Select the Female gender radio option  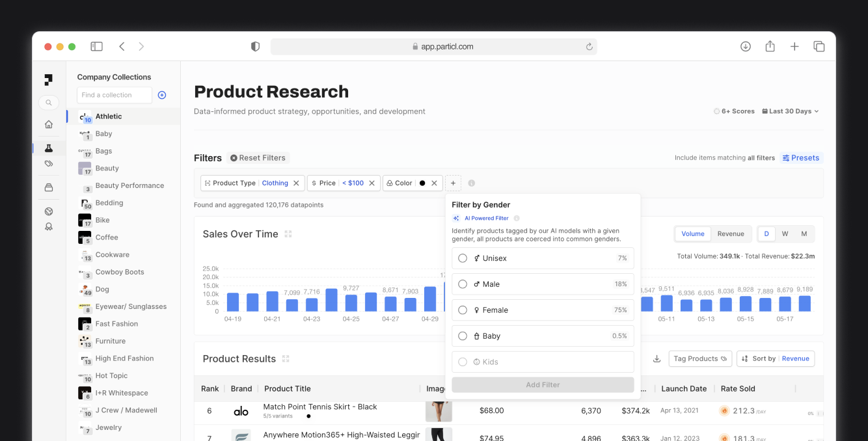click(463, 310)
